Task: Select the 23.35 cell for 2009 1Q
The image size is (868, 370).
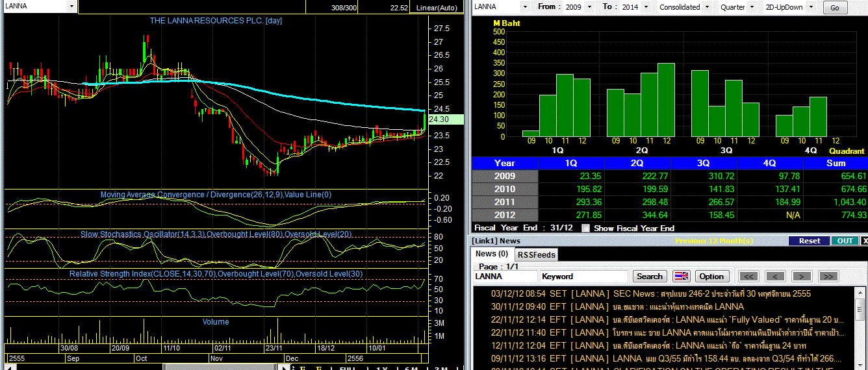Action: click(572, 176)
